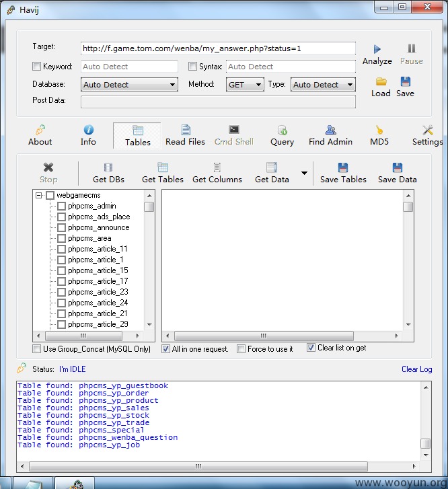This screenshot has width=448, height=489.
Task: Select phpcms_article_1 table row
Action: [96, 260]
